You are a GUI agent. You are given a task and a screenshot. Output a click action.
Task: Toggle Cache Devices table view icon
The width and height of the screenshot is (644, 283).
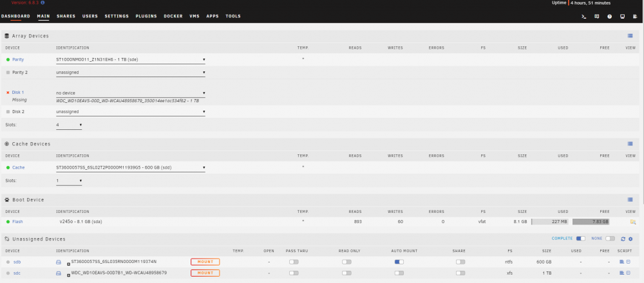click(630, 143)
